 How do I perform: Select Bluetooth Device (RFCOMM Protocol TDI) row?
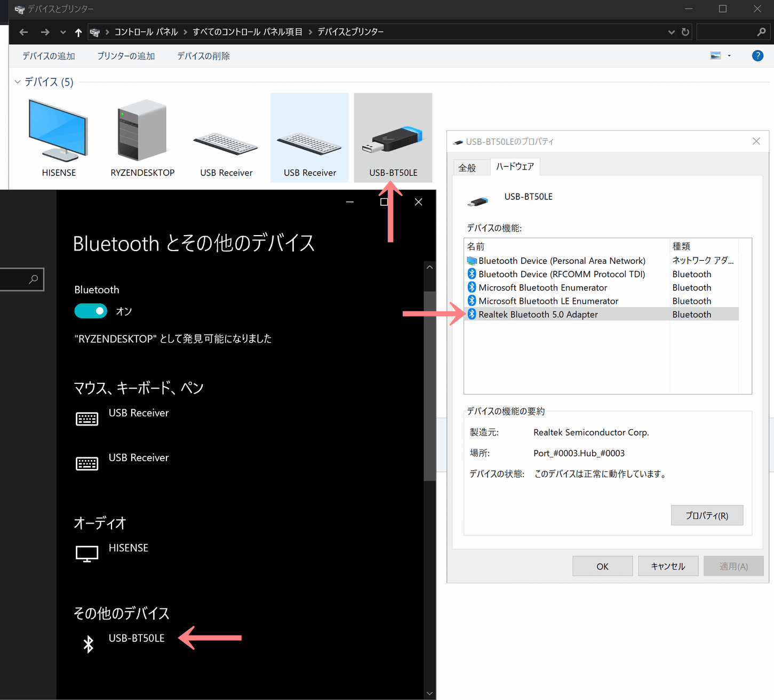tap(601, 274)
